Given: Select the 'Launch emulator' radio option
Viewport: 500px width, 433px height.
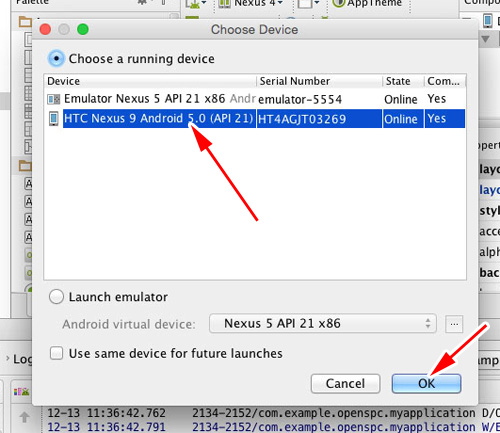Looking at the screenshot, I should point(56,296).
